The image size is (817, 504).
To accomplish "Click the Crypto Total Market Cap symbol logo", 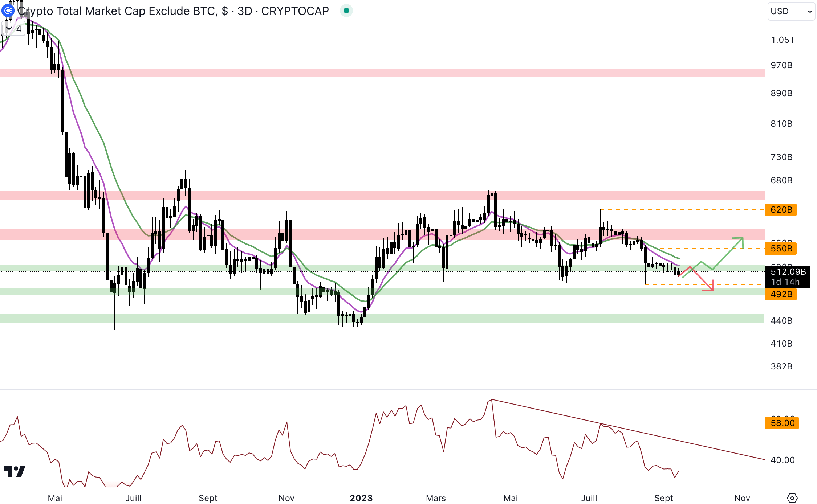I will click(x=8, y=11).
